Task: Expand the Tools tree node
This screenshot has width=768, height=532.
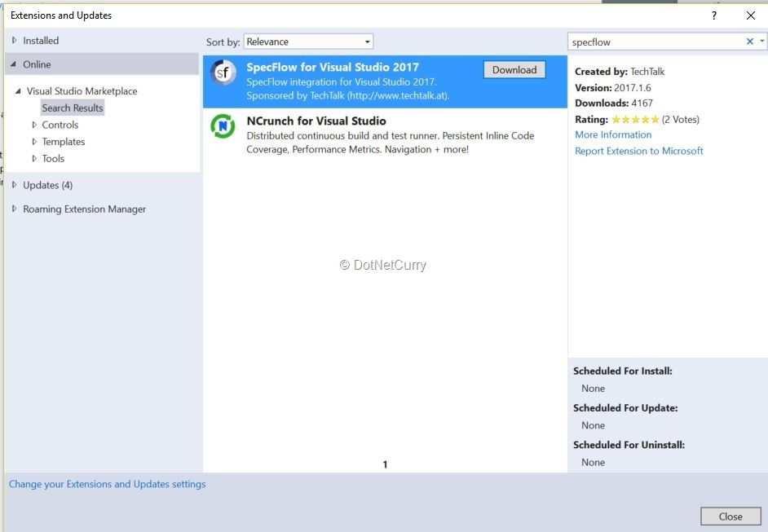Action: pos(34,159)
